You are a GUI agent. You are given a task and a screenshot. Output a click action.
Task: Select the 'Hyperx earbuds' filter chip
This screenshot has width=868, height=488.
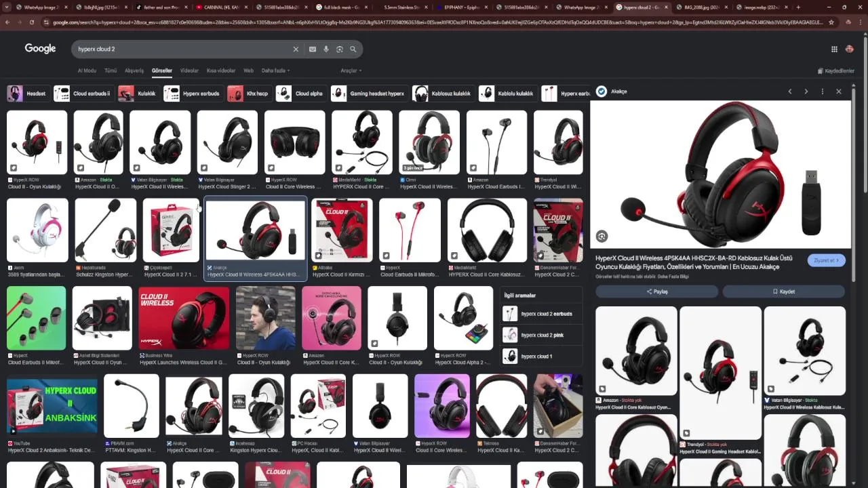tap(193, 94)
